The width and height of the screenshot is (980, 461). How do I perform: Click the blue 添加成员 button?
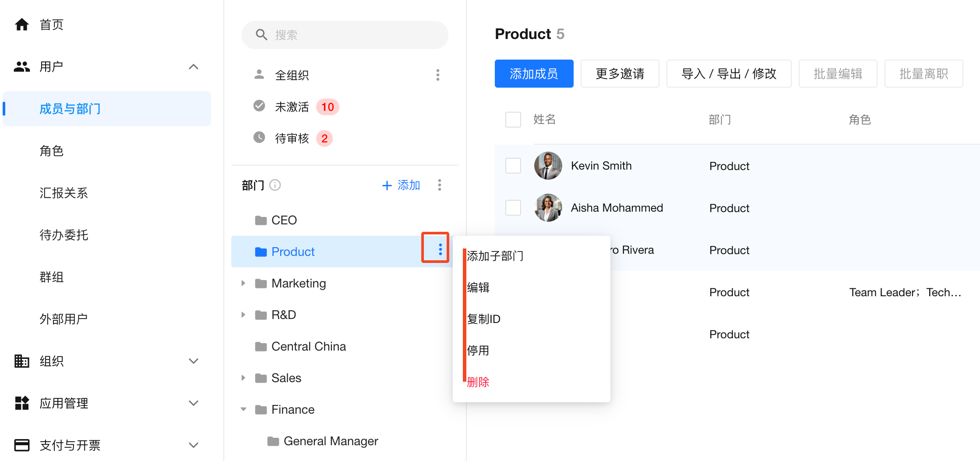click(534, 74)
